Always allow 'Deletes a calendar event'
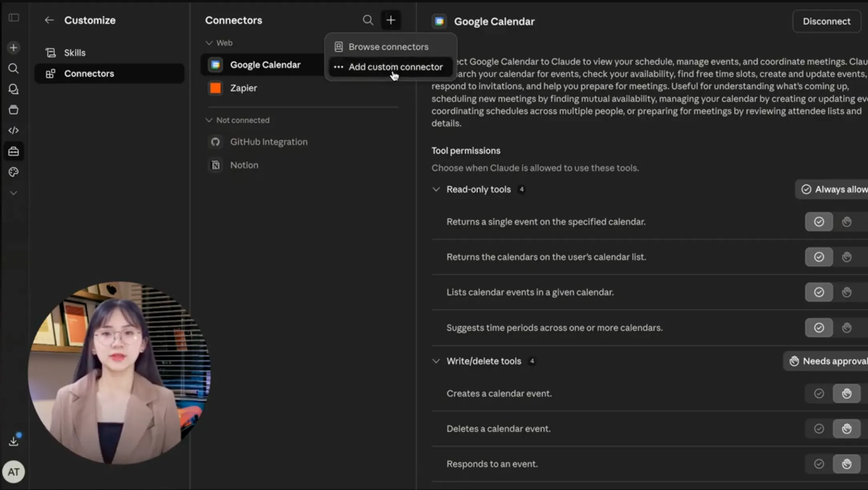The width and height of the screenshot is (868, 490). coord(819,429)
